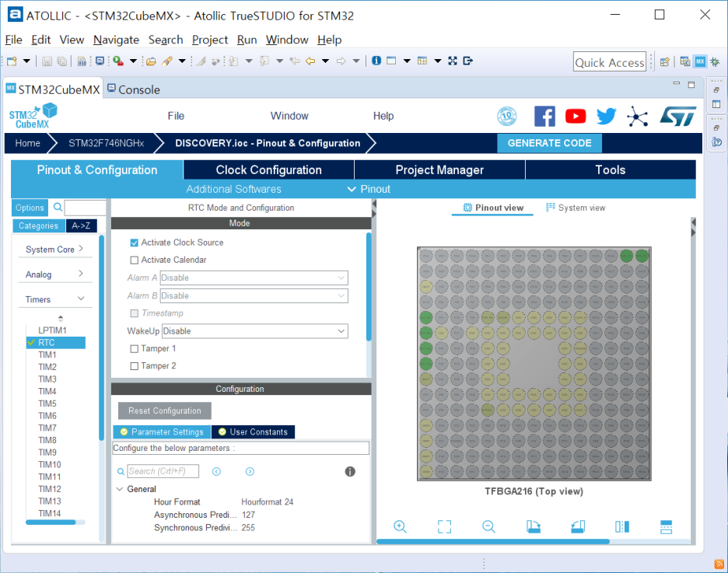Open Additional Softwares
Viewport: 728px width, 573px height.
tap(233, 189)
